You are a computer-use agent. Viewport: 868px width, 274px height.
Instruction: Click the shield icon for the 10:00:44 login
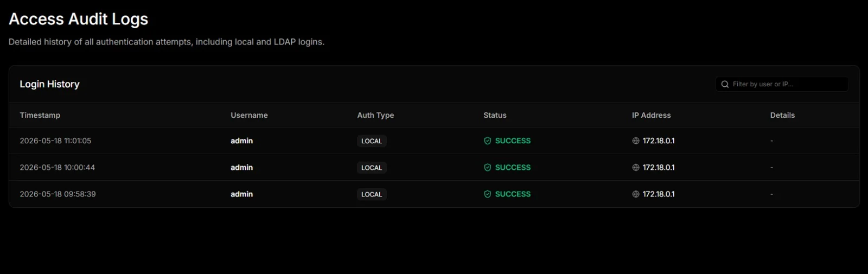(x=488, y=168)
